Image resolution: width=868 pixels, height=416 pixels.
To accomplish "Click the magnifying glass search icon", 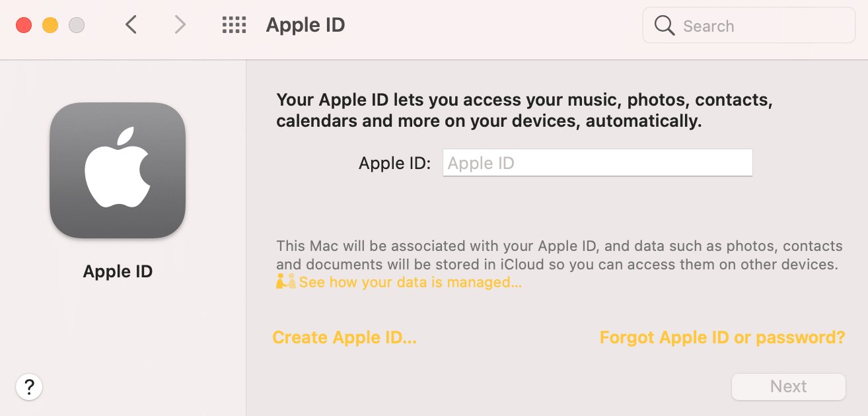I will (664, 26).
